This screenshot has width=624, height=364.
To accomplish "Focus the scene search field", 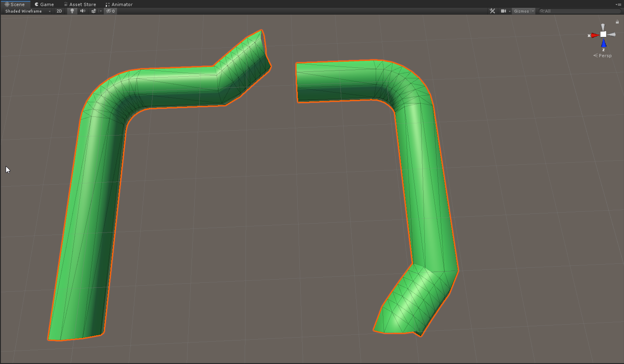I will (x=580, y=11).
